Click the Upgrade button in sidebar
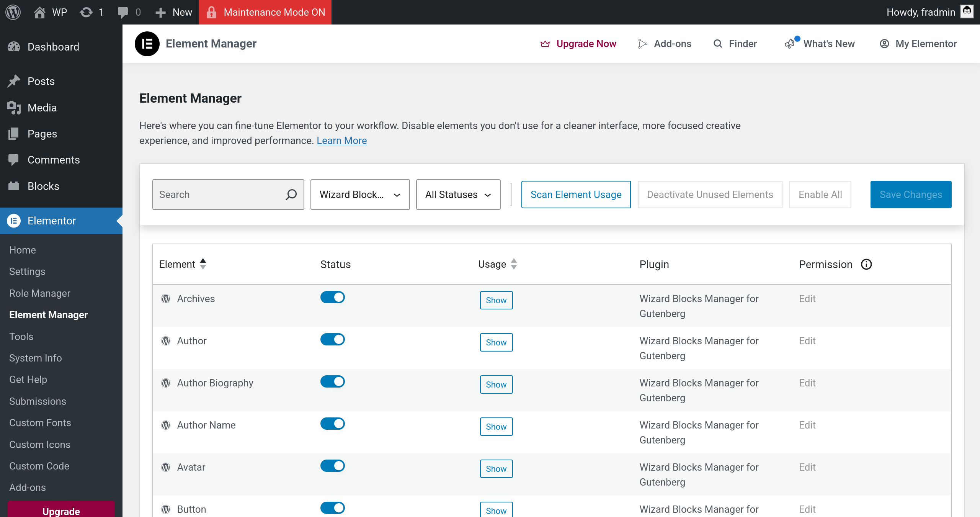The width and height of the screenshot is (980, 517). click(x=61, y=509)
